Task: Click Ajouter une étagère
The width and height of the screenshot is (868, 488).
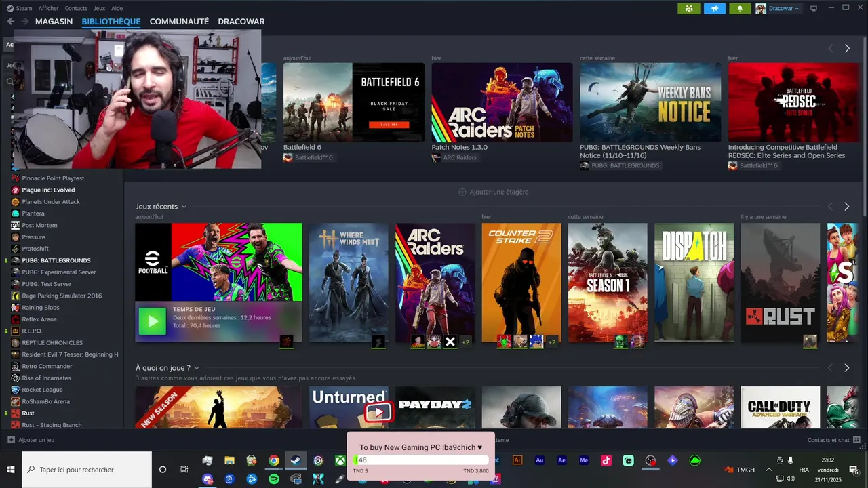Action: [x=494, y=192]
